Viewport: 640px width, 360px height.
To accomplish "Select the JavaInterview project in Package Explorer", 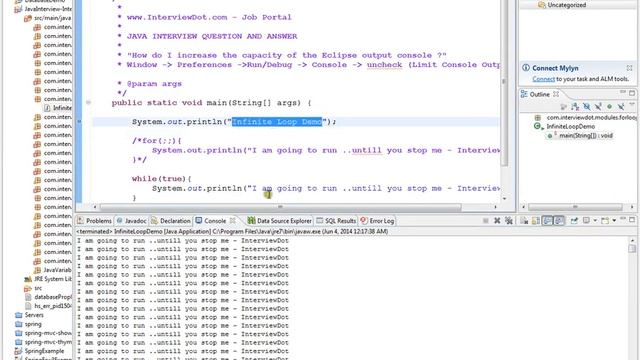I will (x=43, y=9).
